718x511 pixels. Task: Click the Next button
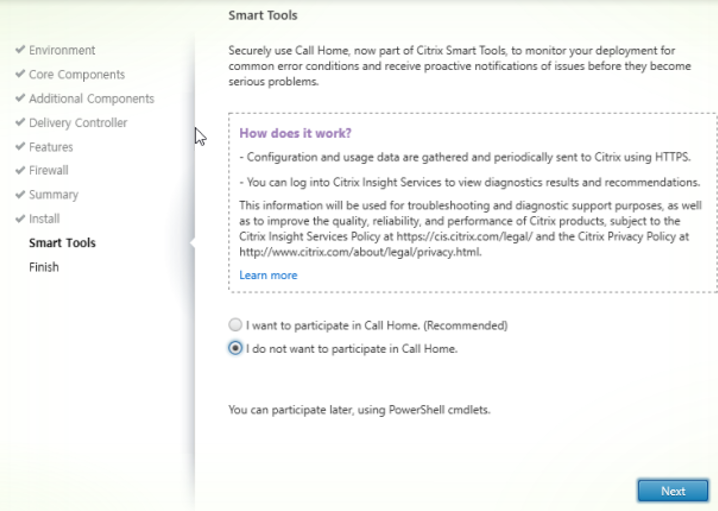tap(673, 491)
